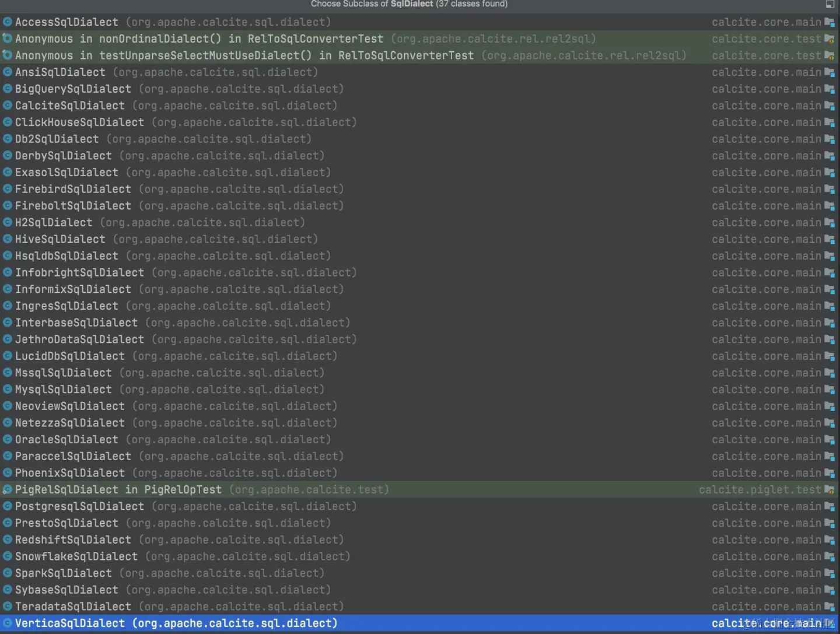840x634 pixels.
Task: Click the class icon beside SnowflakeSqlDialect
Action: coord(8,556)
